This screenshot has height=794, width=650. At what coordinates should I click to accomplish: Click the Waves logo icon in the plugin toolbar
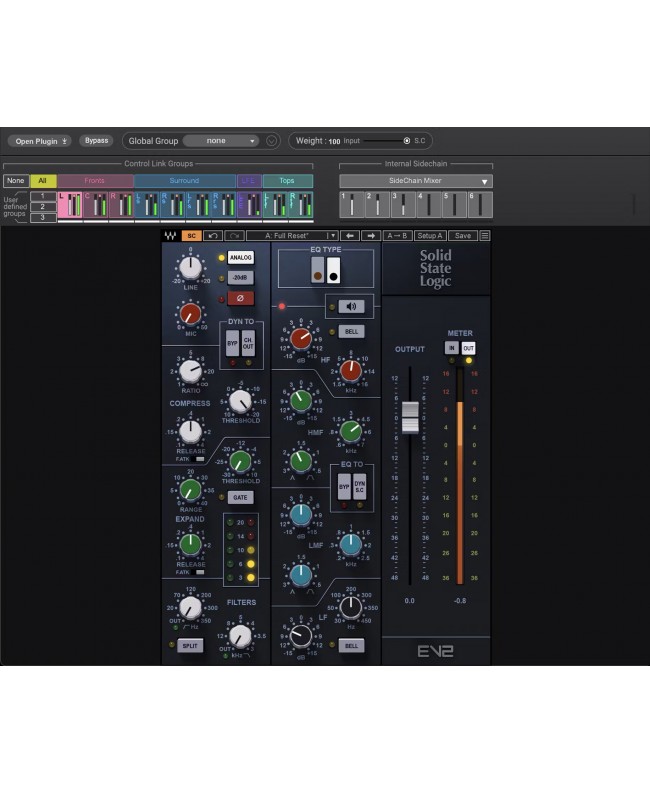(x=170, y=236)
